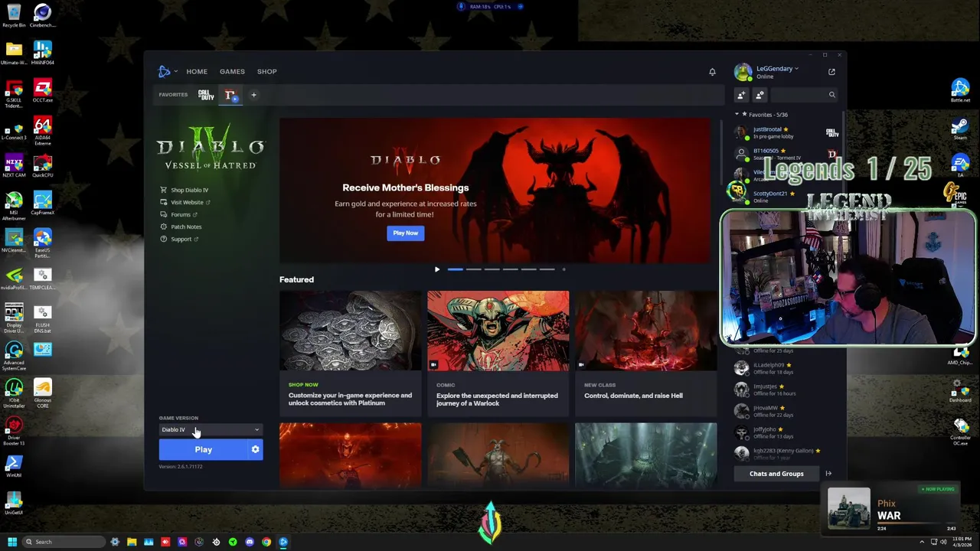Select the Diablo IV favorites bar icon

point(230,95)
